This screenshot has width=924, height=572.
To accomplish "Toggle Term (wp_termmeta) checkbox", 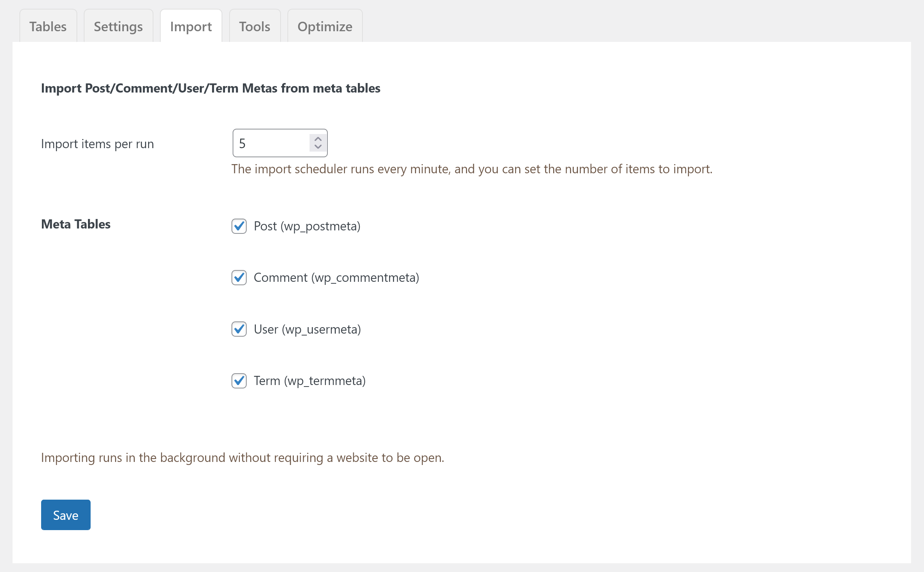I will pyautogui.click(x=239, y=381).
